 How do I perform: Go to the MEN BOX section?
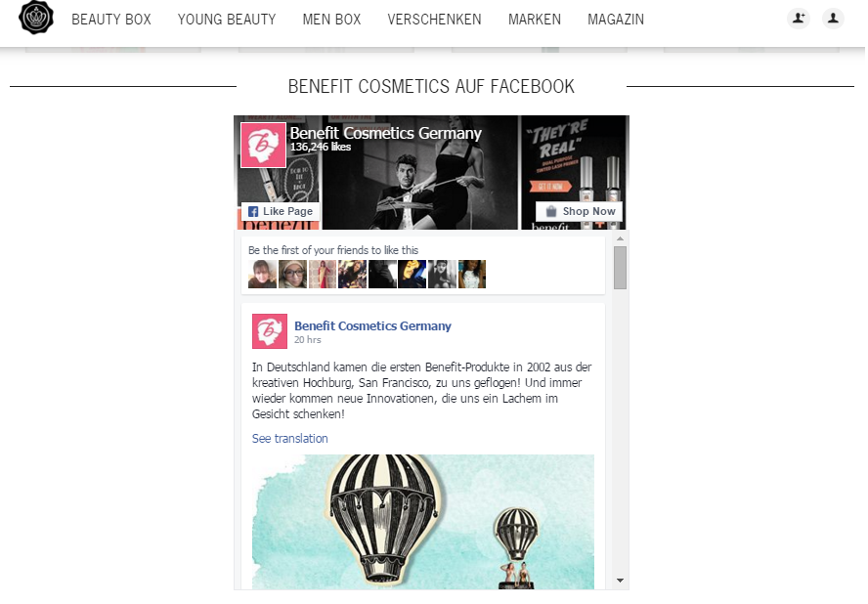(x=331, y=20)
